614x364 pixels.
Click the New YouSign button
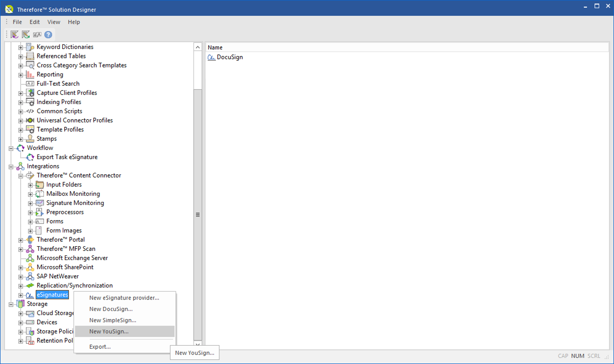(194, 353)
